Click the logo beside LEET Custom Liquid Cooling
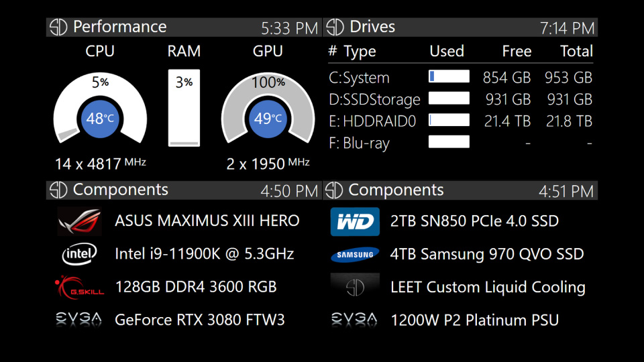The image size is (644, 362). tap(355, 287)
